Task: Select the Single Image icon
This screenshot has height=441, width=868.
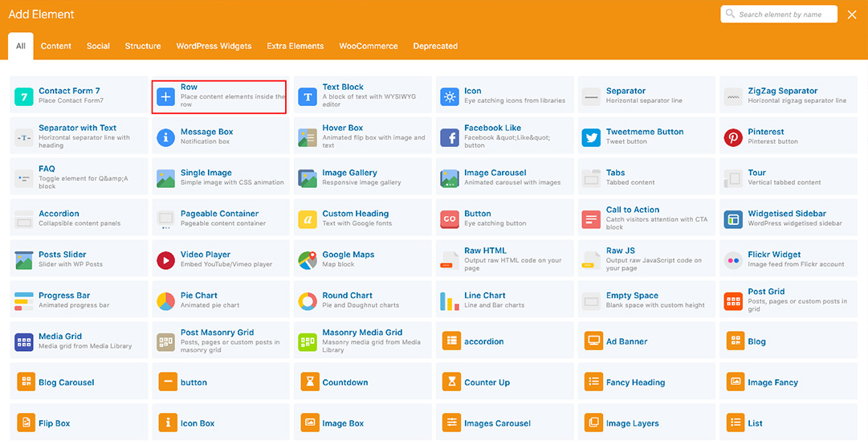Action: (166, 178)
